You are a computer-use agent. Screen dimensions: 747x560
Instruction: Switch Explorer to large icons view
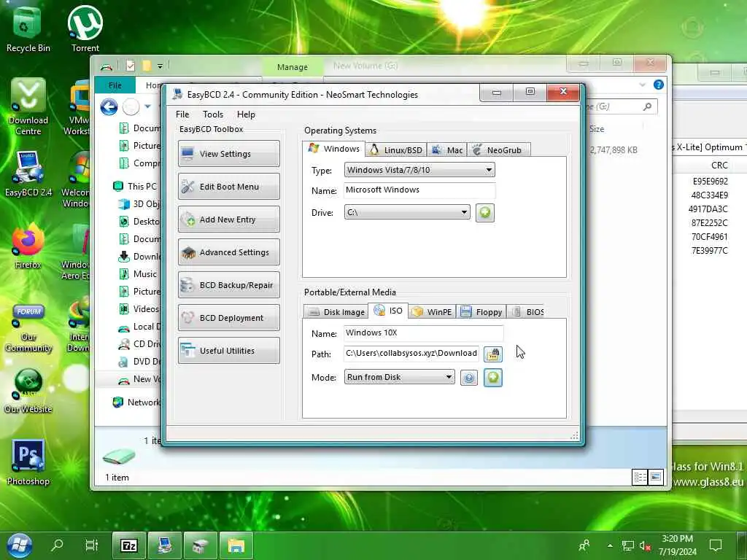(x=656, y=477)
